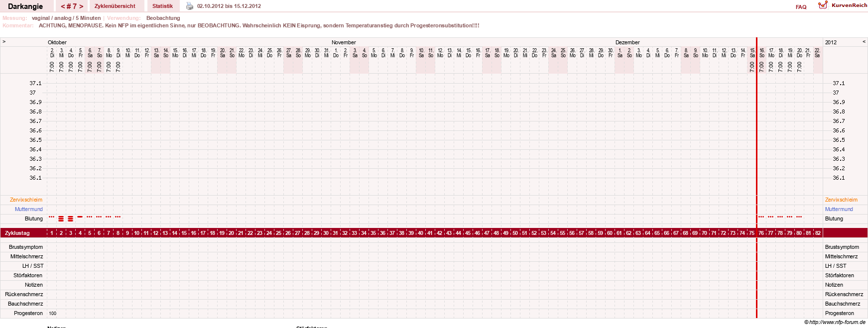This screenshot has width=868, height=328.
Task: Click the spotting marker on cycle day 80
Action: tap(799, 217)
